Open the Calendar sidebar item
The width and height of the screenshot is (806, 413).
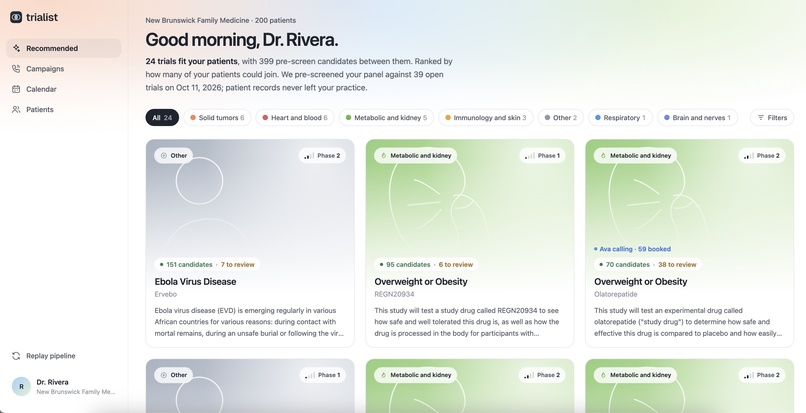point(64,89)
